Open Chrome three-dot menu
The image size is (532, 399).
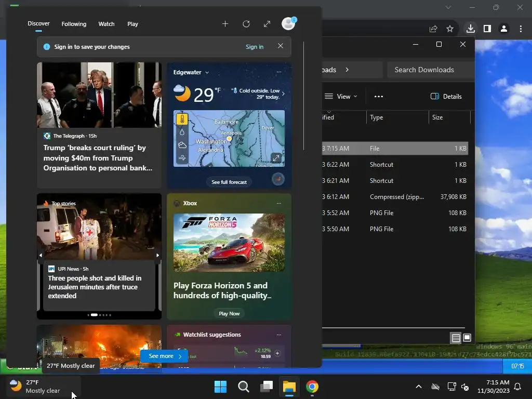click(x=521, y=29)
